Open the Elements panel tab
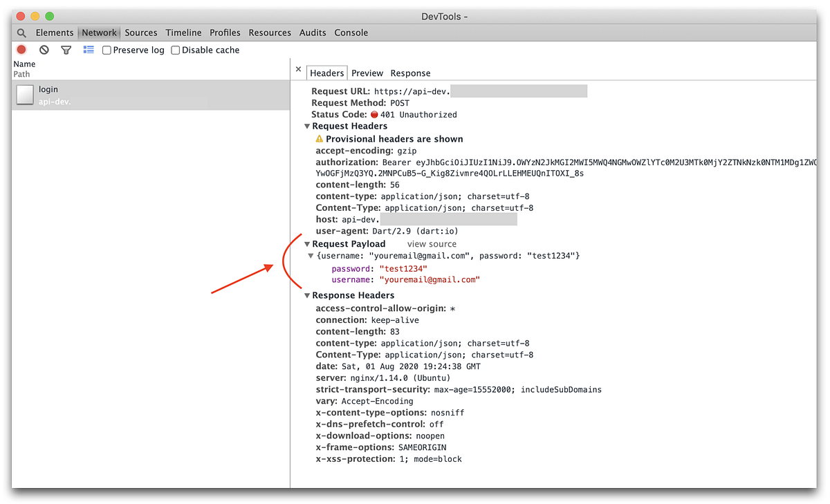 click(54, 32)
